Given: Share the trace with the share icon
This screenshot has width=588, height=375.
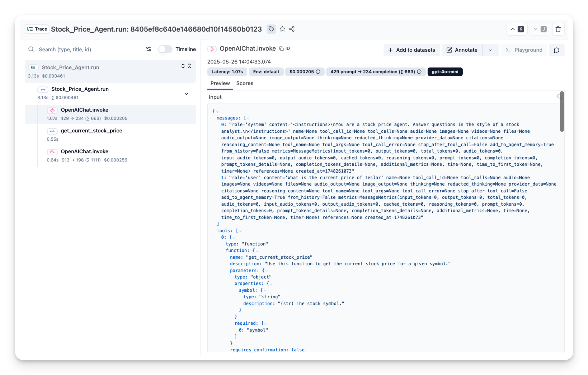Looking at the screenshot, I should click(x=292, y=29).
